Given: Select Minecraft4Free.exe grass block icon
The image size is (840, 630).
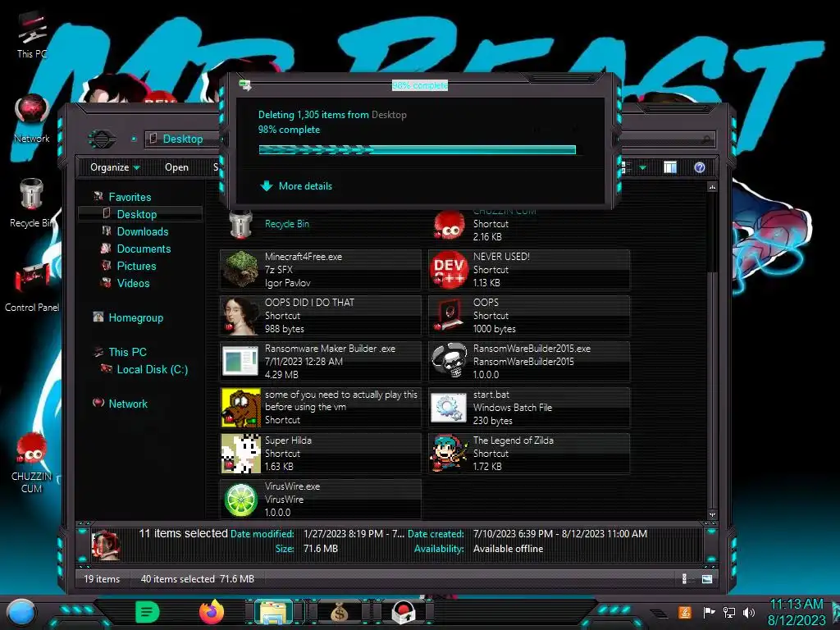Looking at the screenshot, I should (x=240, y=269).
